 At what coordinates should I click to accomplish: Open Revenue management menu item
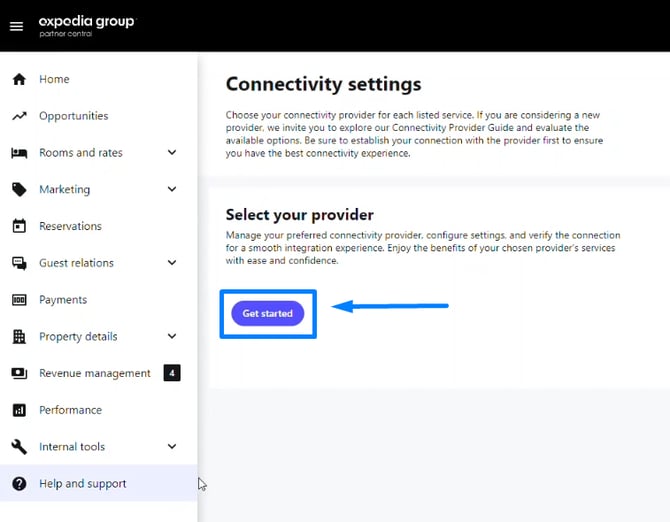pyautogui.click(x=94, y=374)
